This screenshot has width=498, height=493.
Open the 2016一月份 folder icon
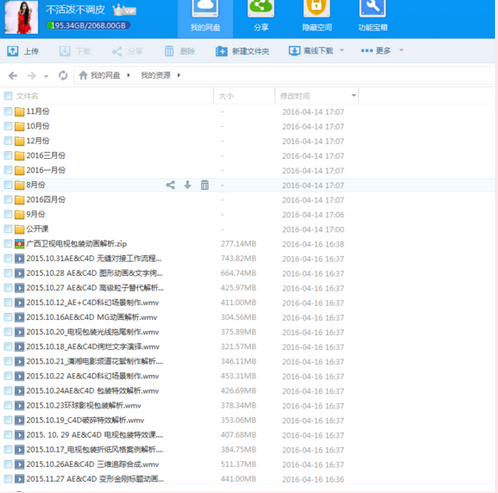(20, 170)
